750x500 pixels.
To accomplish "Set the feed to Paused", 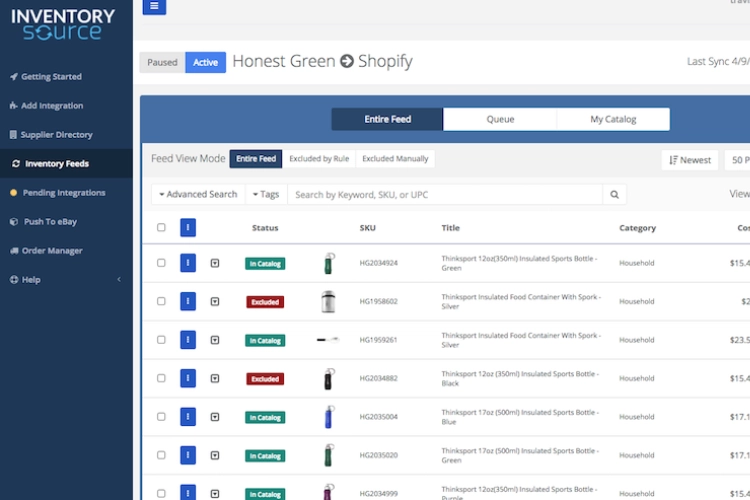I will (162, 62).
